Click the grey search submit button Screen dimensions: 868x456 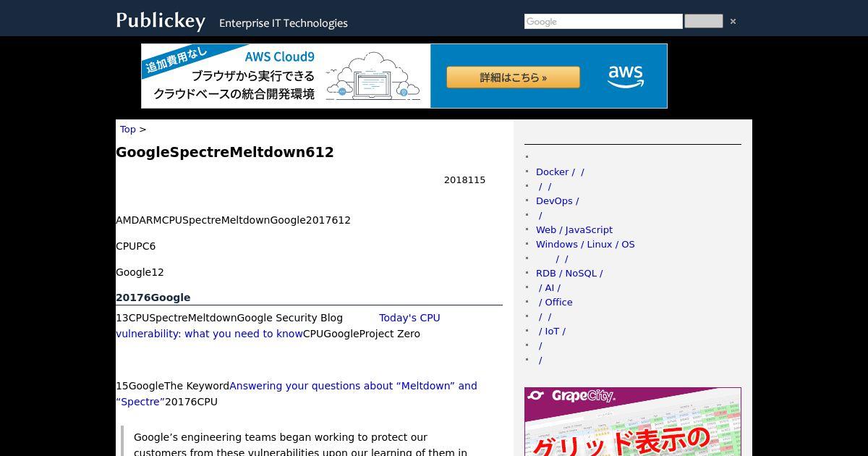tap(703, 21)
